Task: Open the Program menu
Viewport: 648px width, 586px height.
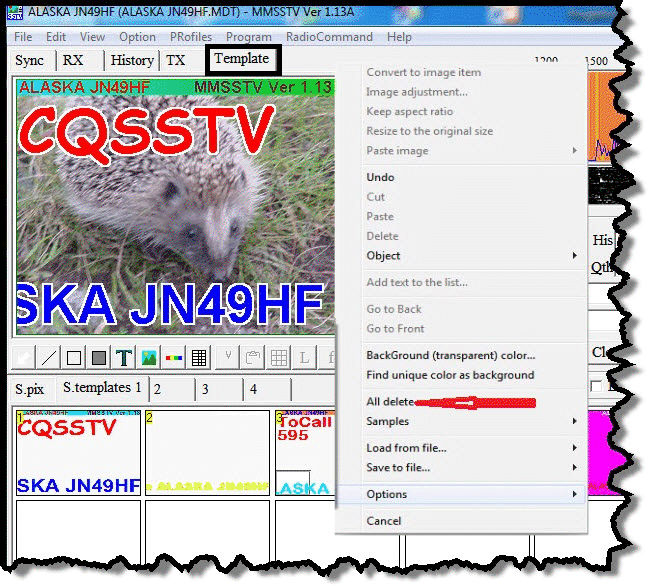Action: pyautogui.click(x=249, y=37)
